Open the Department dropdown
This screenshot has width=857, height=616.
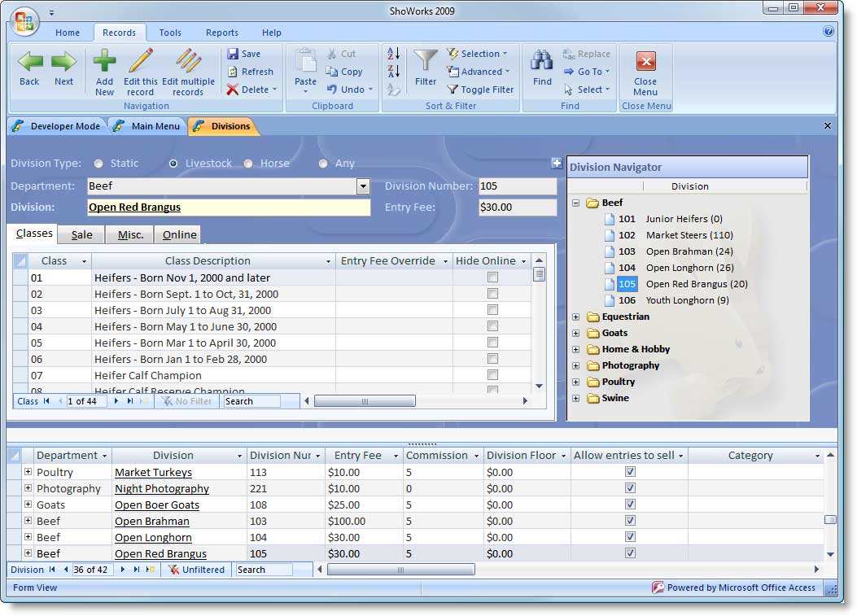coord(363,186)
